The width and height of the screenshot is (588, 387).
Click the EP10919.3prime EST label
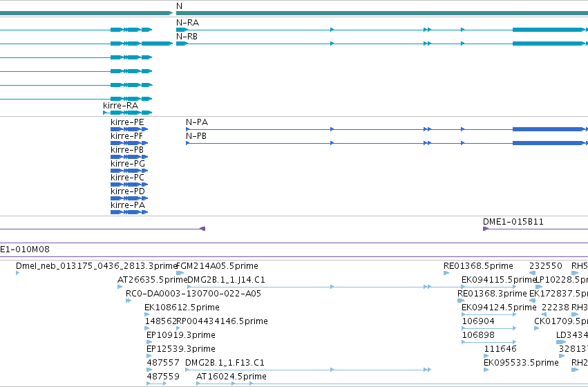pyautogui.click(x=181, y=335)
